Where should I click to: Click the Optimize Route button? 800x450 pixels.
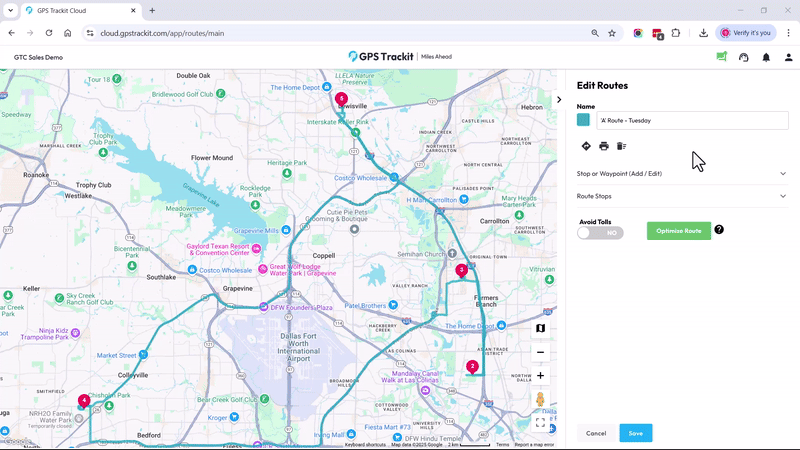pyautogui.click(x=679, y=231)
